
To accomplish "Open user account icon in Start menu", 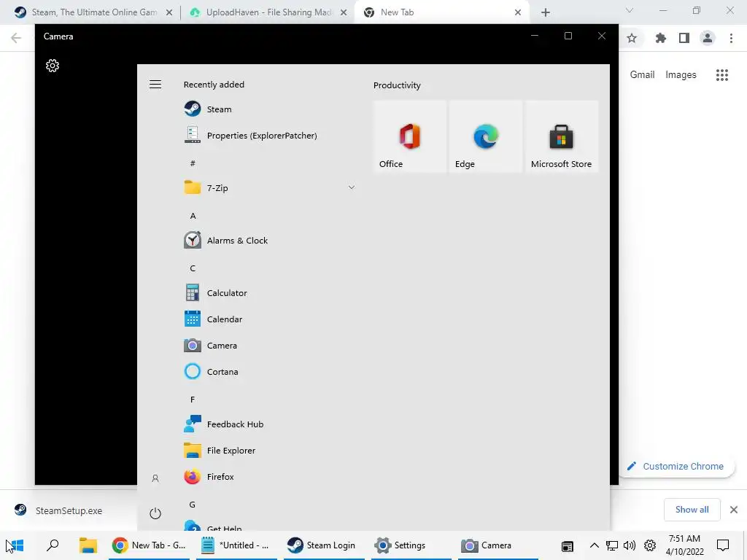I will tap(155, 478).
